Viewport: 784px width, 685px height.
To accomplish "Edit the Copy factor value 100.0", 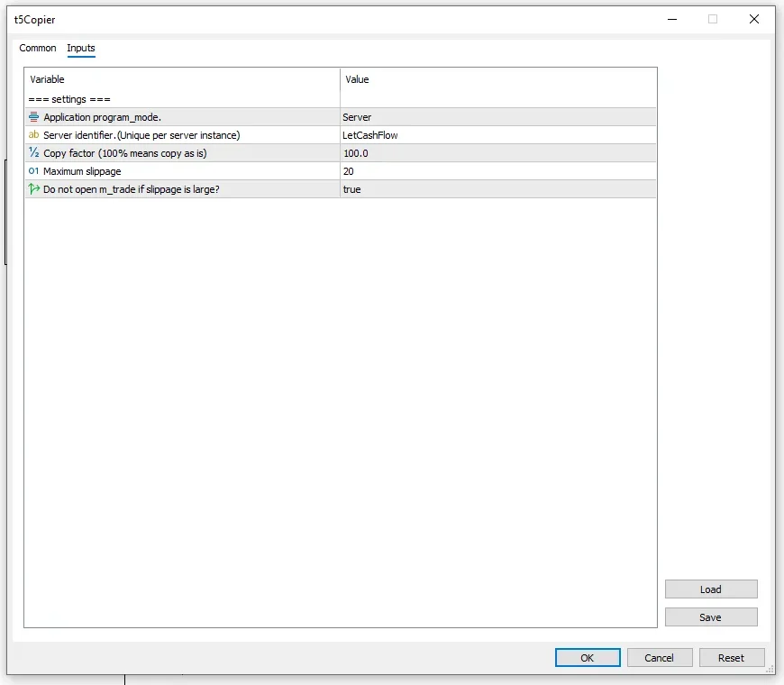I will (x=498, y=153).
